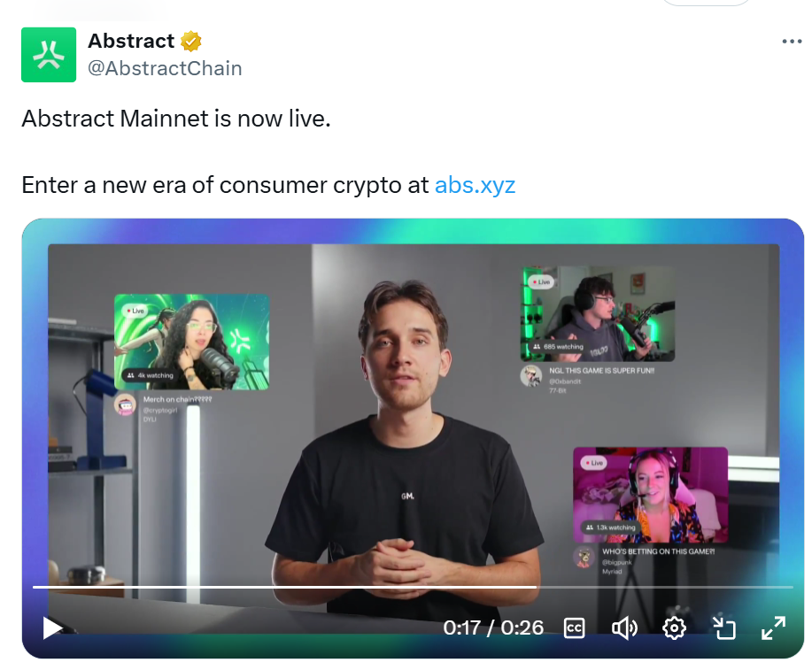Viewport: 812px width, 670px height.
Task: Seek on the video progress bar
Action: 413,587
